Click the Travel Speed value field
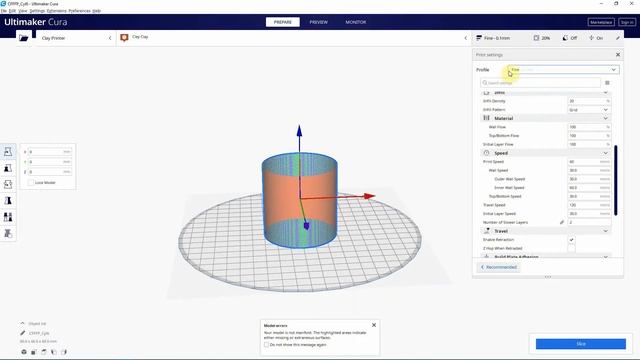Screen dimensions: 640x360 [589, 205]
